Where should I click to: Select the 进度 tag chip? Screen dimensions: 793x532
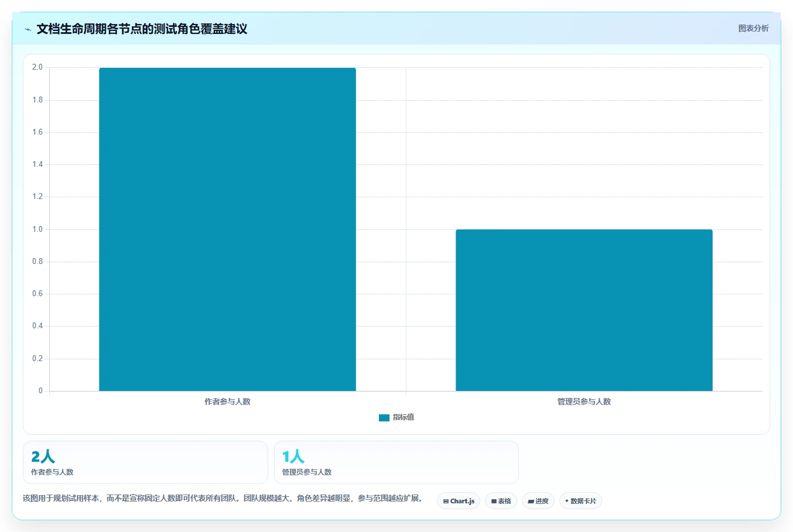[538, 501]
